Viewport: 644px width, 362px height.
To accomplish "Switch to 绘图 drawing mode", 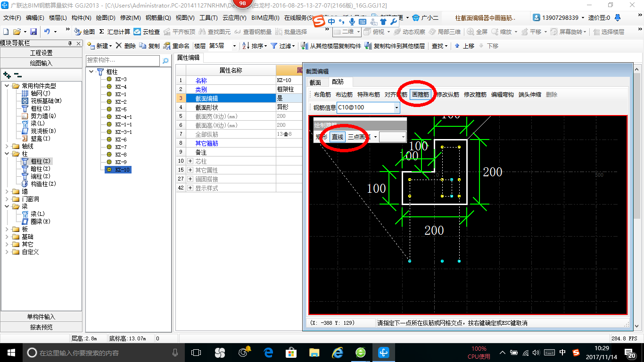I will pyautogui.click(x=85, y=32).
